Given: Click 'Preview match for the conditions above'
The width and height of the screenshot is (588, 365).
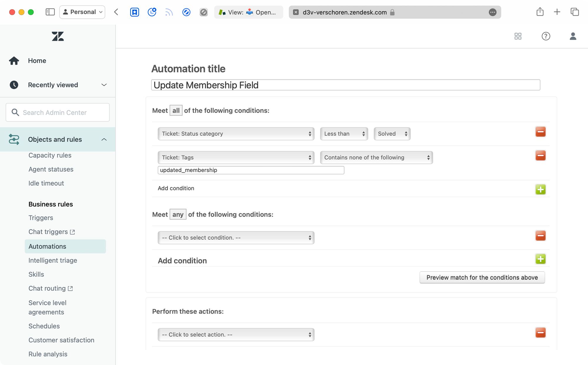Looking at the screenshot, I should click(x=482, y=277).
